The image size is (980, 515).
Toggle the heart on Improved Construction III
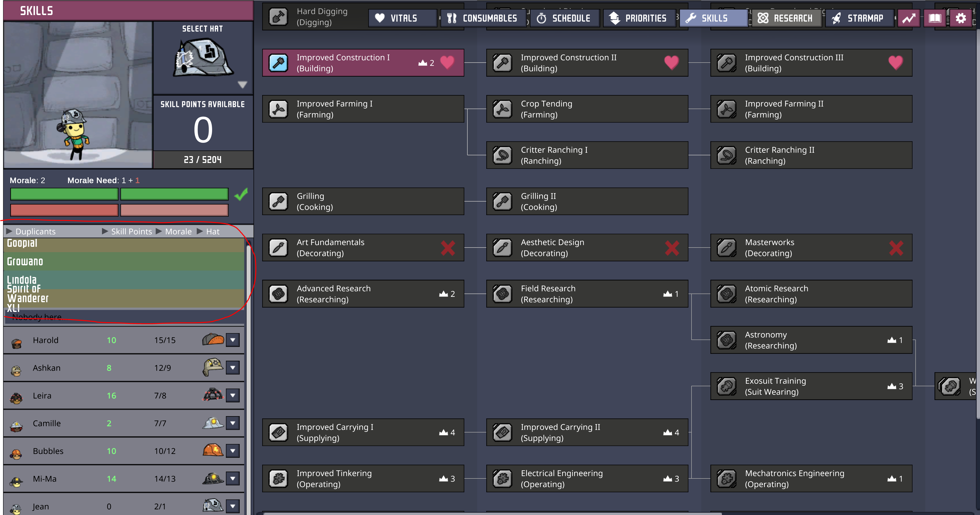point(895,62)
